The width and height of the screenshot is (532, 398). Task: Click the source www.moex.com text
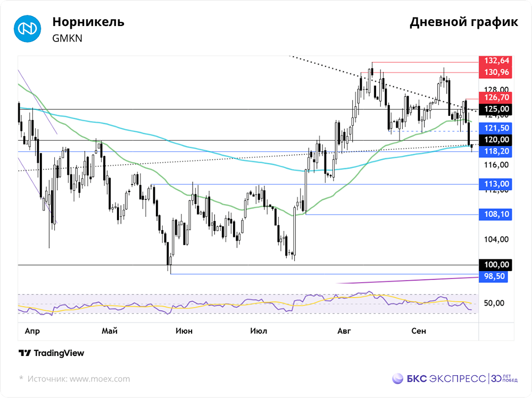(x=79, y=379)
